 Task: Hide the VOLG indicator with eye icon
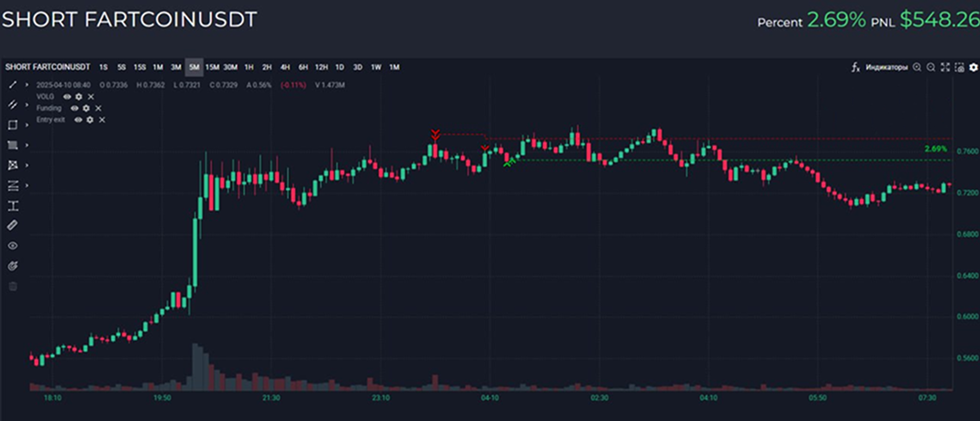pos(67,96)
